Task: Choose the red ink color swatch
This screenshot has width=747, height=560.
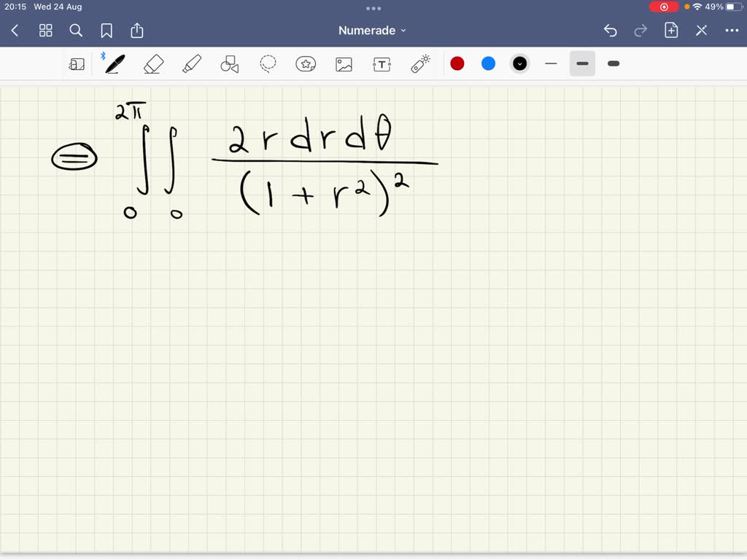Action: (457, 63)
